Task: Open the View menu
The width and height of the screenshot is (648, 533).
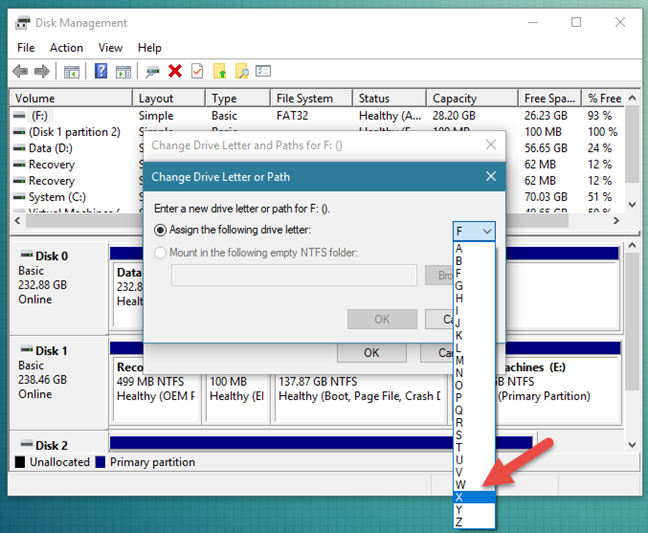Action: 110,48
